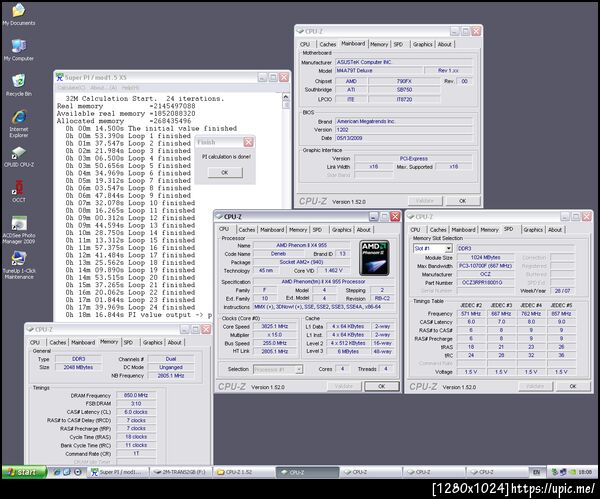Switch to the CPU-Z 1.52 folder taskbar button
Screen dimensions: 600x499
243,472
